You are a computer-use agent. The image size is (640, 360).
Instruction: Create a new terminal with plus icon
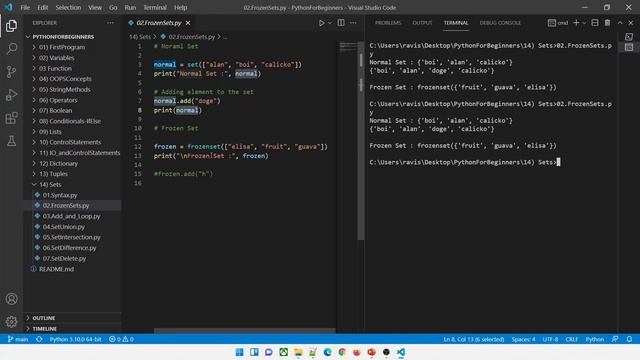pyautogui.click(x=576, y=23)
